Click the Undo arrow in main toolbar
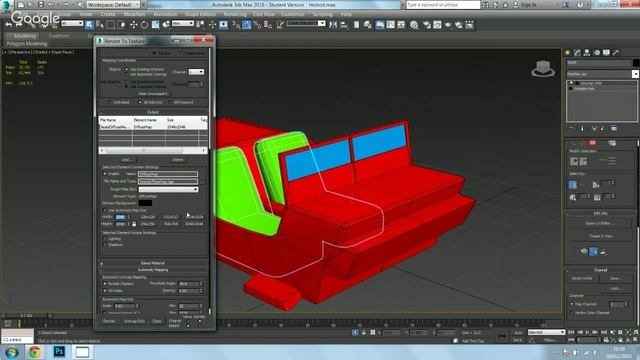The image size is (640, 360). coord(9,25)
